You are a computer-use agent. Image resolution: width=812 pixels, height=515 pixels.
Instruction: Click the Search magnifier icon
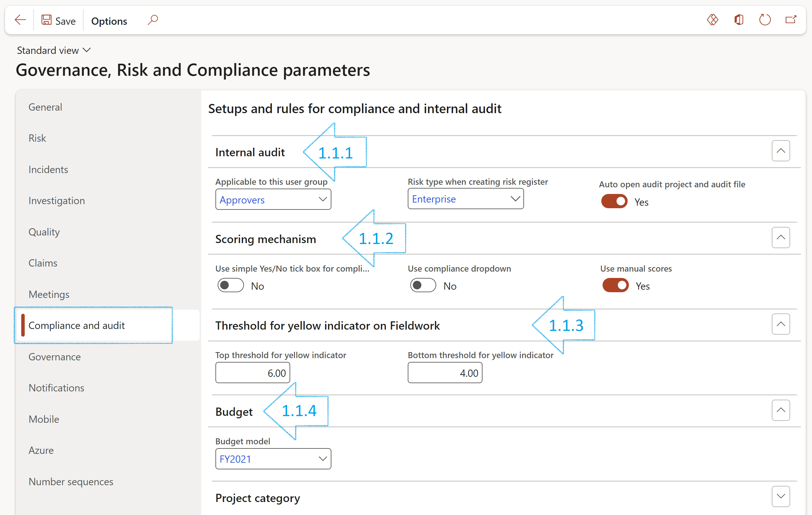pos(153,20)
